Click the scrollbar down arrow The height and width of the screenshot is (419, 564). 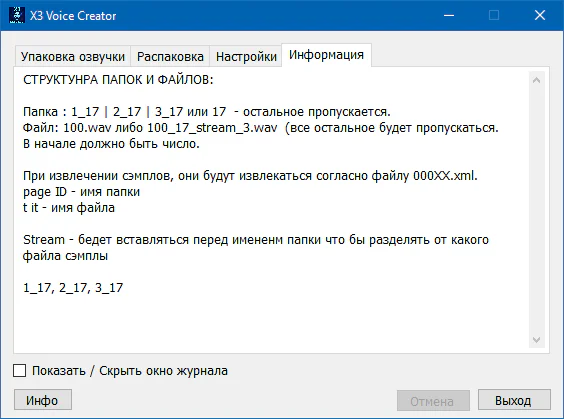pos(536,340)
